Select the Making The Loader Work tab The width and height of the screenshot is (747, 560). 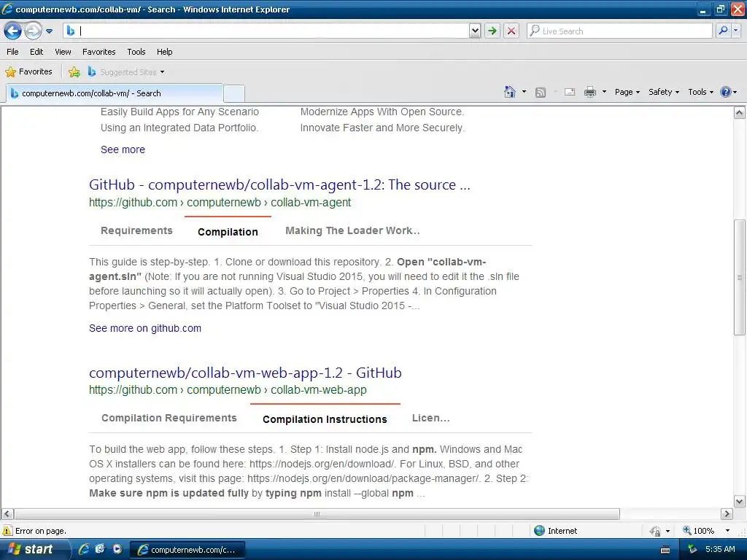click(x=352, y=230)
